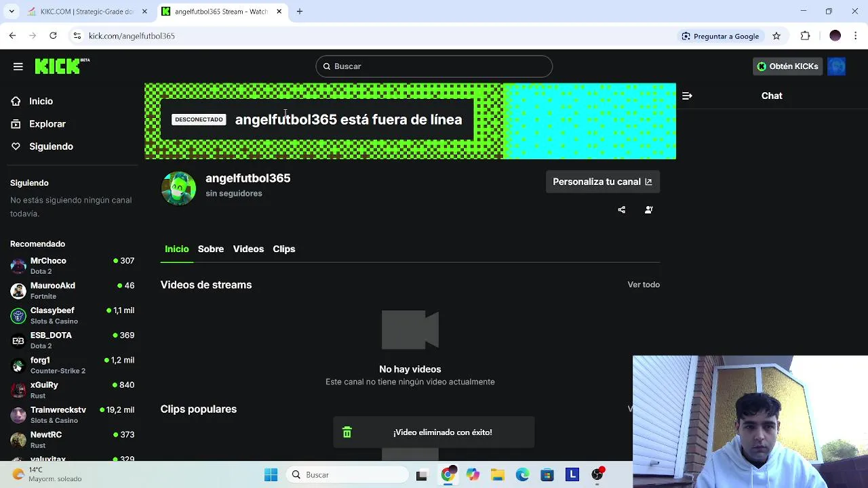868x488 pixels.
Task: Click 'sin seguidores' text
Action: click(x=234, y=193)
